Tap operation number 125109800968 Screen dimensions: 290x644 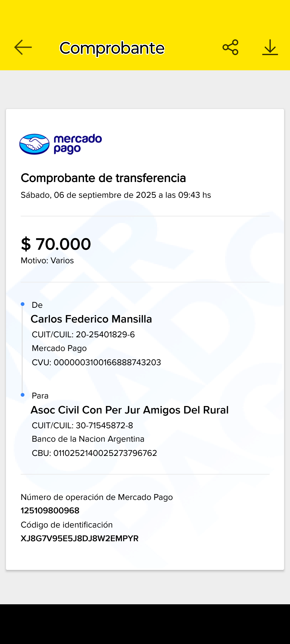coord(50,510)
